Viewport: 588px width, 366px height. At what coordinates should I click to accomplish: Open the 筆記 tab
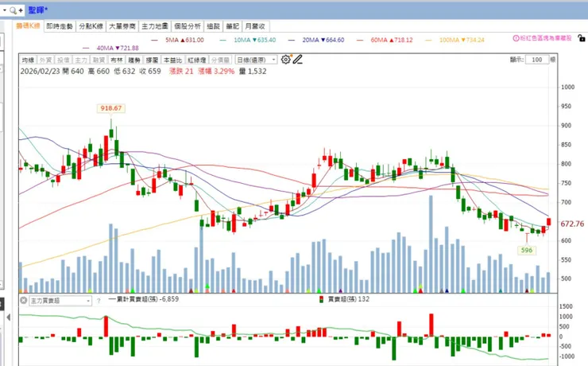pos(233,26)
